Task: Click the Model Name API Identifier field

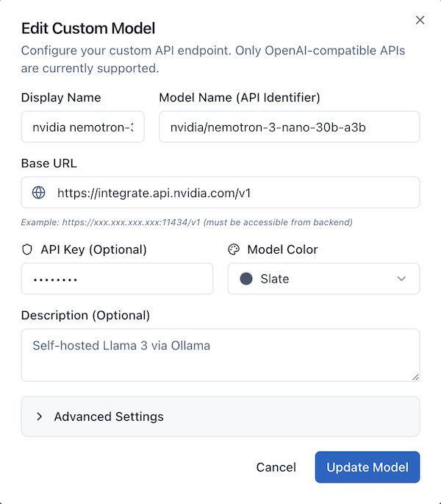Action: (289, 127)
